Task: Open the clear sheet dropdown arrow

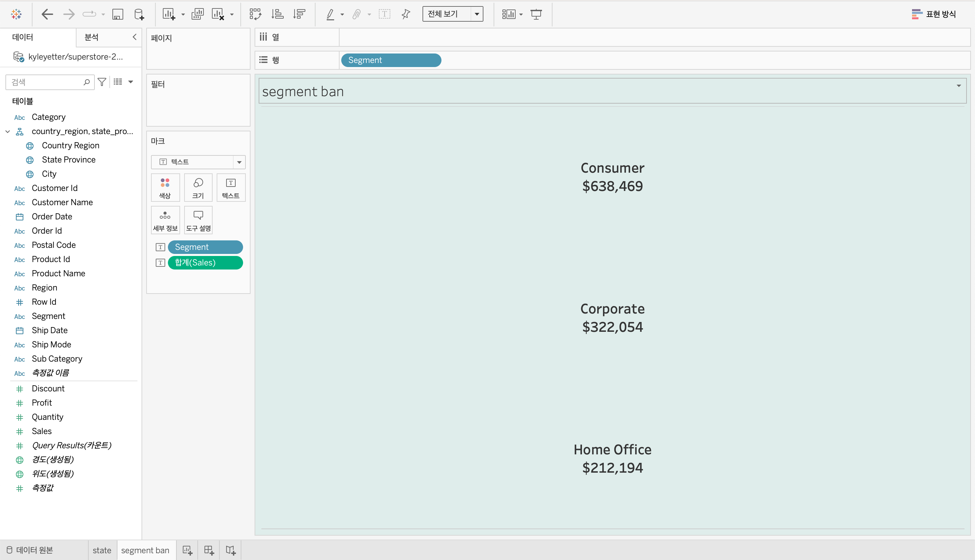Action: click(232, 15)
